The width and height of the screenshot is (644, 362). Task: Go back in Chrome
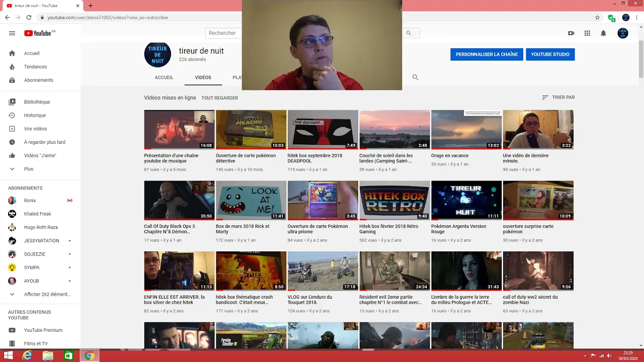[7, 17]
